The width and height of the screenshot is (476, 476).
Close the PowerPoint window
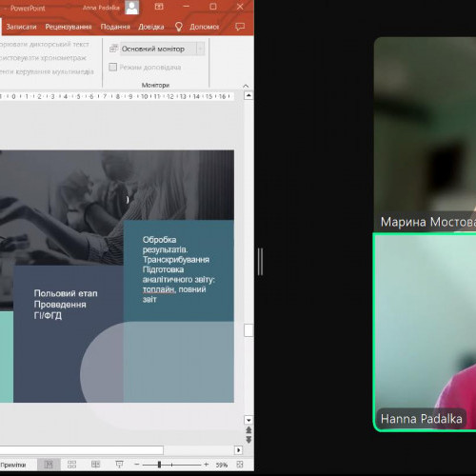pyautogui.click(x=240, y=7)
